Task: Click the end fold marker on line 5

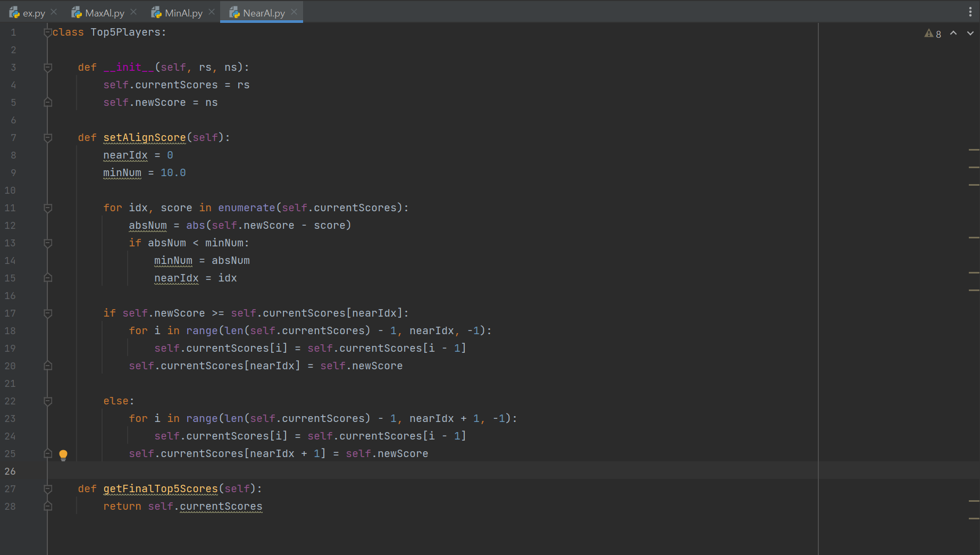Action: tap(48, 102)
